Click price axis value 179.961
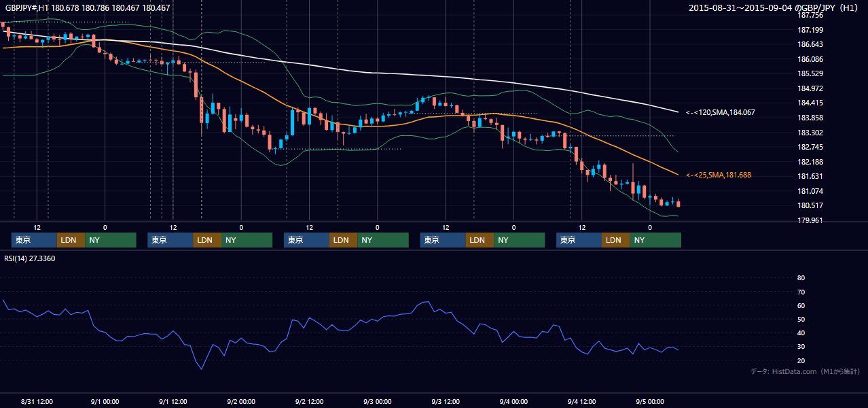 [x=811, y=221]
